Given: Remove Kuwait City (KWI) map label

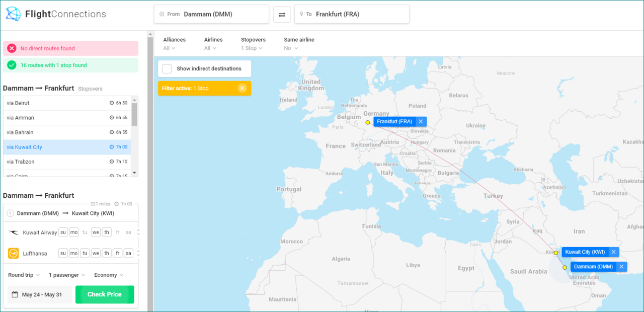Looking at the screenshot, I should (613, 252).
